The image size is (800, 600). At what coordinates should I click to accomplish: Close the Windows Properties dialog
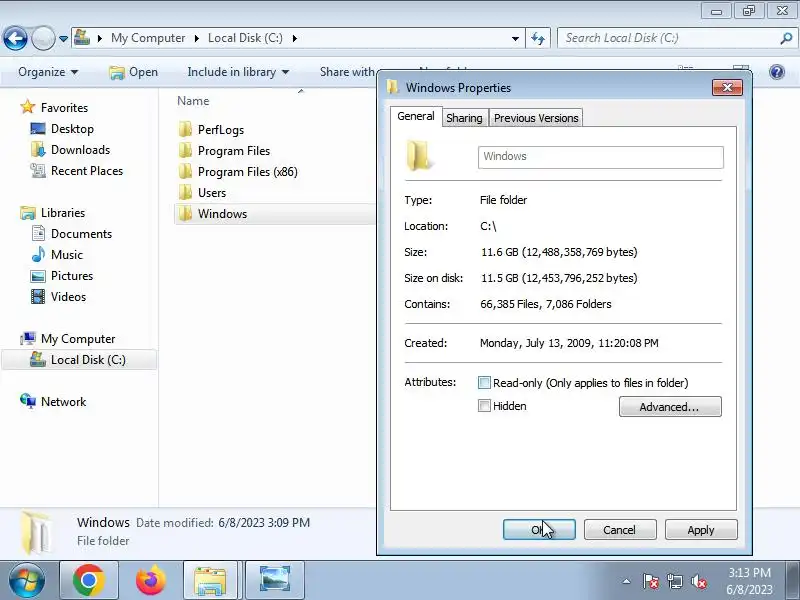pyautogui.click(x=728, y=88)
